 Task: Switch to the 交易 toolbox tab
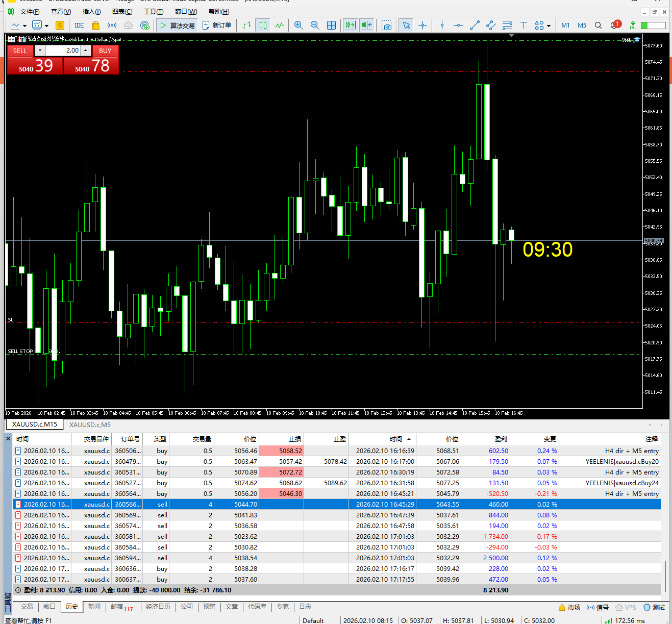point(27,607)
